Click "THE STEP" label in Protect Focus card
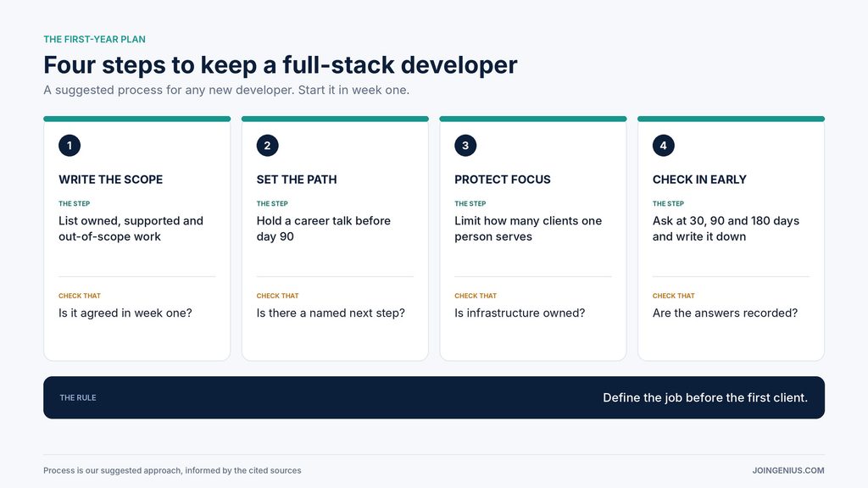Viewport: 868px width, 488px height. [x=470, y=203]
